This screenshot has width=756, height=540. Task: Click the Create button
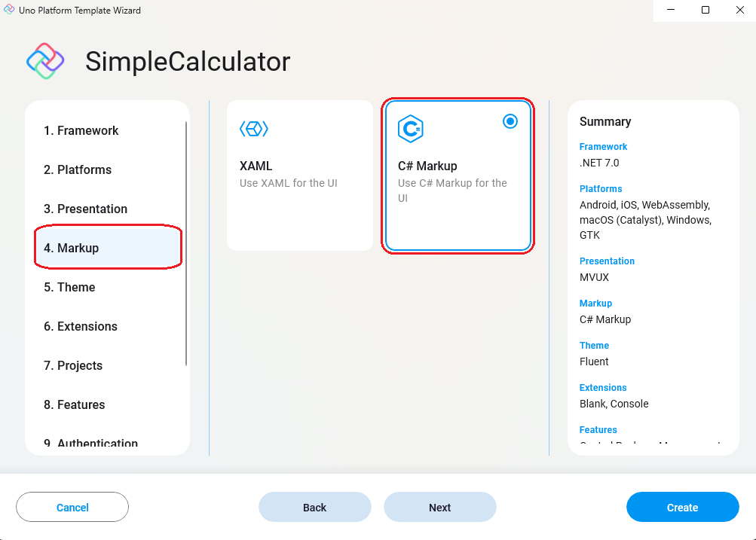(682, 507)
